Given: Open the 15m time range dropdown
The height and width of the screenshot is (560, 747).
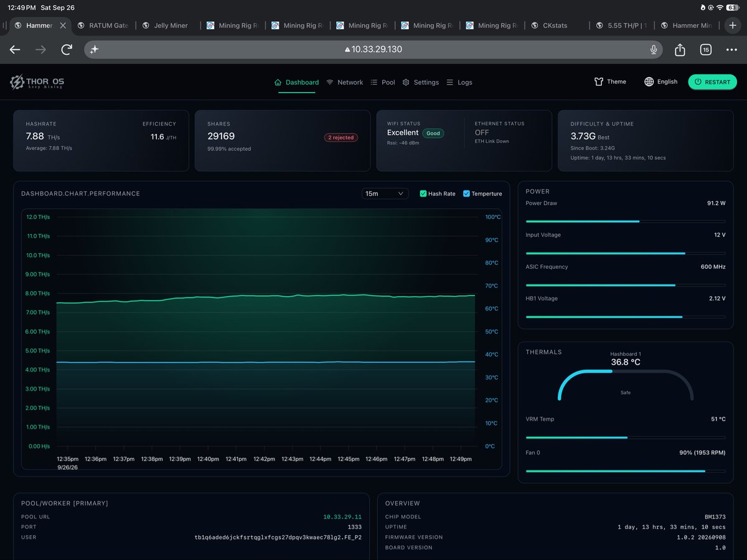Looking at the screenshot, I should [385, 194].
